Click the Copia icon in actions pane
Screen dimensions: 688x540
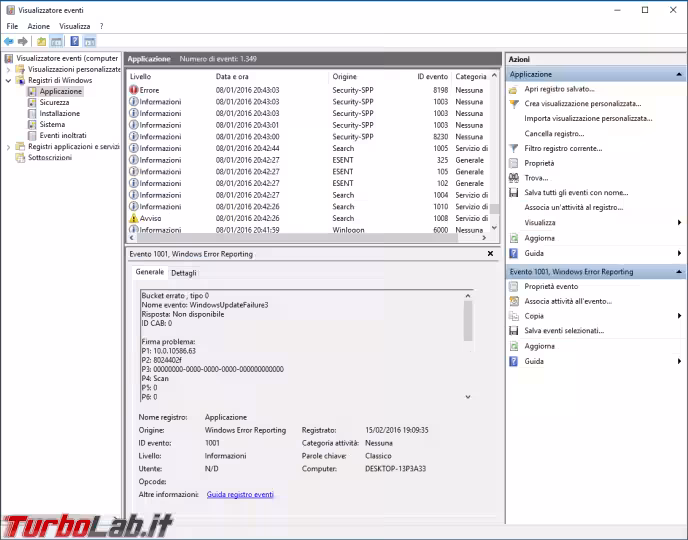click(513, 316)
